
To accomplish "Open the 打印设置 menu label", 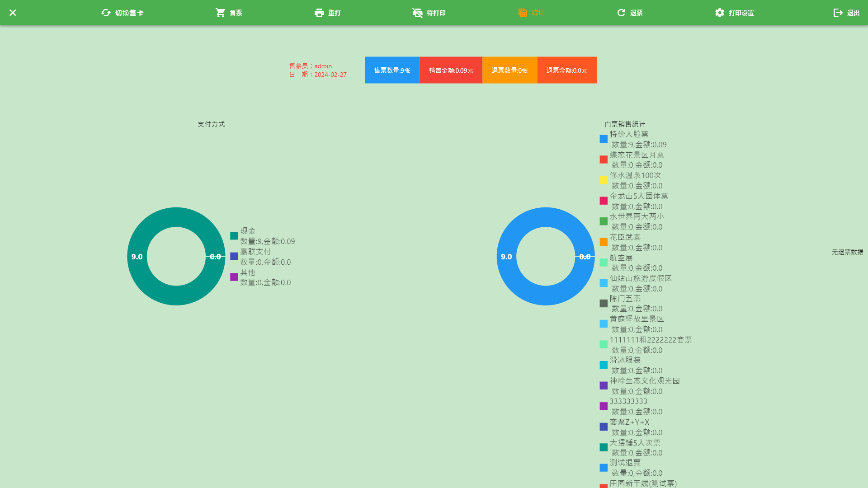I will (741, 13).
